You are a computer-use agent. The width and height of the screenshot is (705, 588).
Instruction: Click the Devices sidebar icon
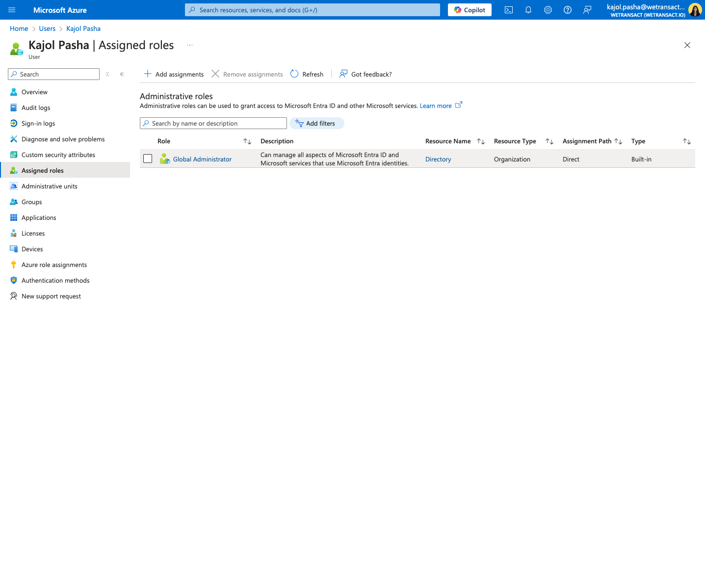(14, 249)
